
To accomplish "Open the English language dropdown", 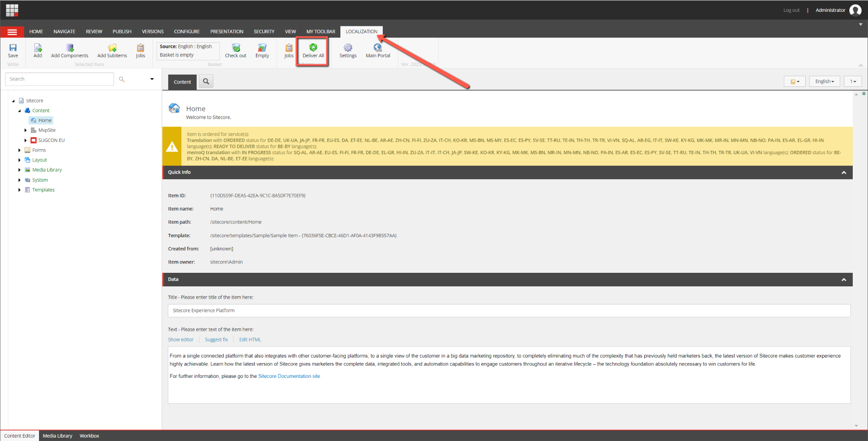I will pyautogui.click(x=824, y=81).
